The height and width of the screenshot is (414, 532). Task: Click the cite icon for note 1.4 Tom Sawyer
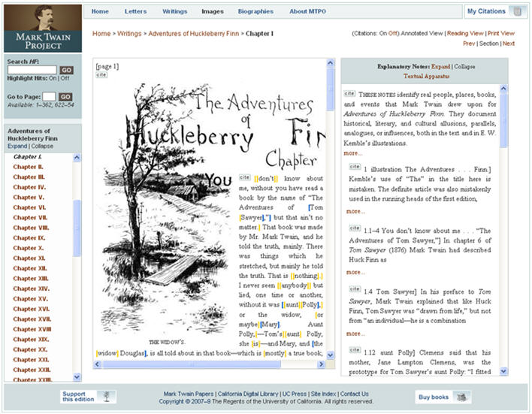(355, 289)
